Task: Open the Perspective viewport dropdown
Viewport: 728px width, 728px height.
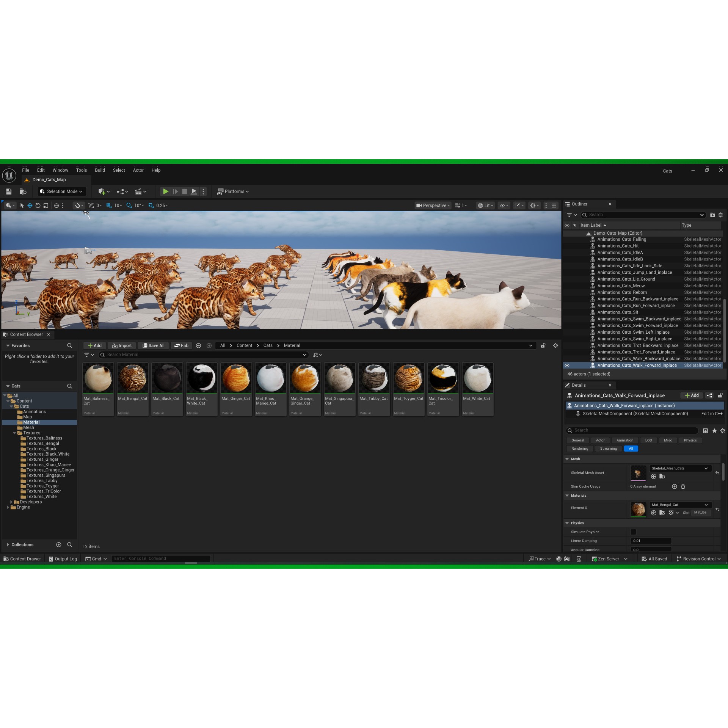Action: pos(433,205)
